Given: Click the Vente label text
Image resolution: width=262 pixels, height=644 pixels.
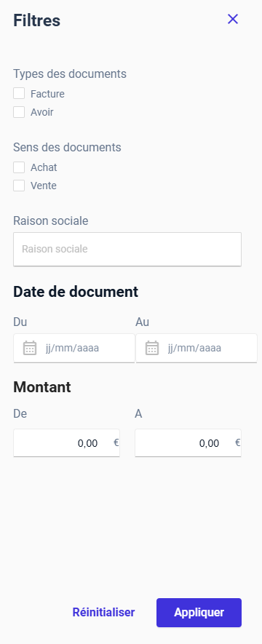Looking at the screenshot, I should click(44, 186).
